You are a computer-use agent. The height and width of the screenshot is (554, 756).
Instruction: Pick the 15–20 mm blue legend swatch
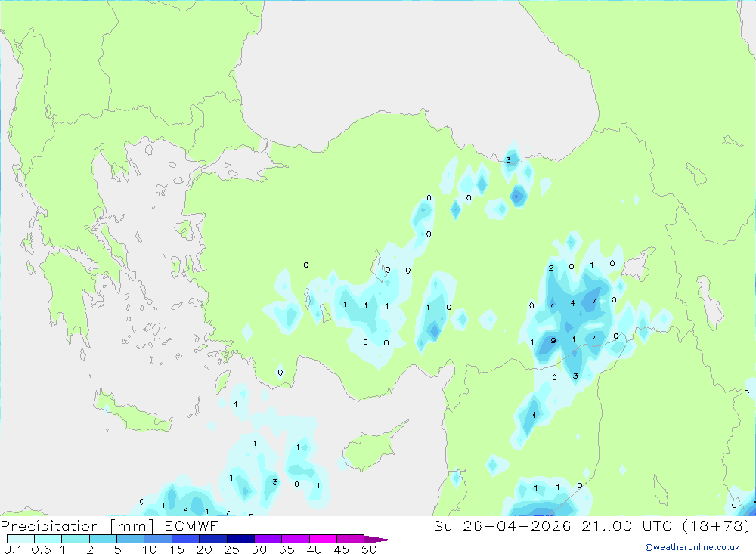click(x=186, y=539)
